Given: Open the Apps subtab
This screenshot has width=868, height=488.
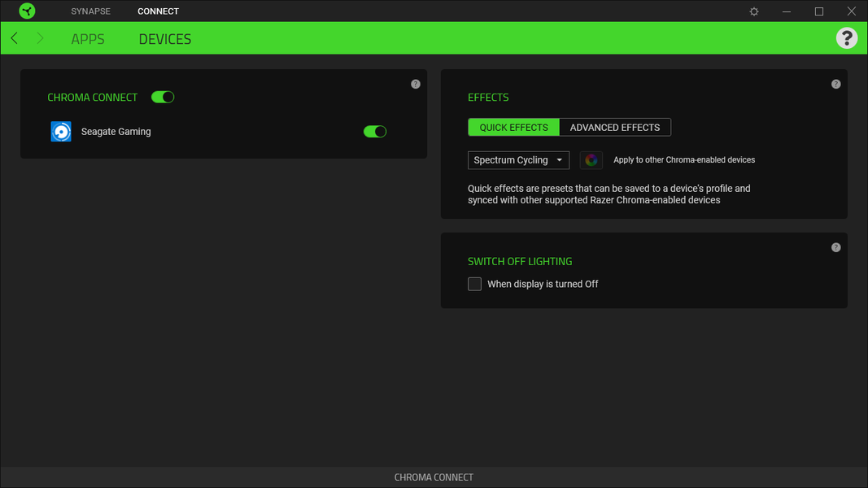Looking at the screenshot, I should point(88,39).
